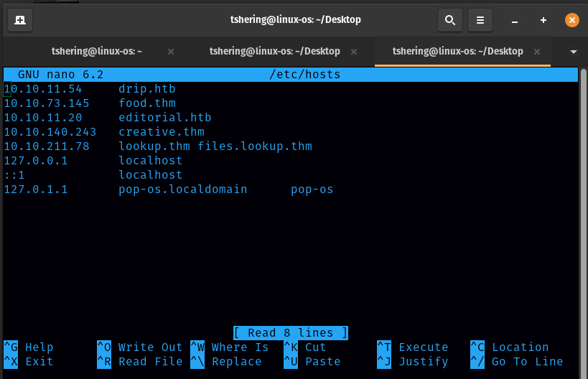
Task: Expand the tab list dropdown arrow
Action: [x=573, y=52]
